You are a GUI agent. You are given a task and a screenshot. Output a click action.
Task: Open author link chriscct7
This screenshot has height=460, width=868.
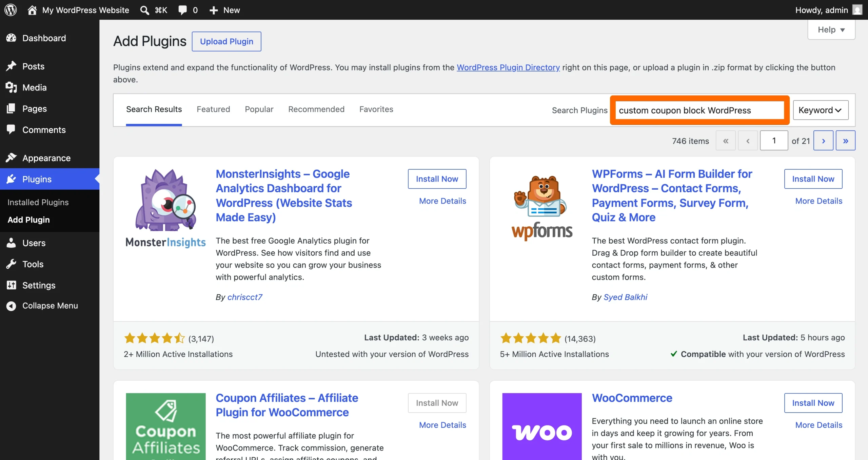tap(245, 297)
